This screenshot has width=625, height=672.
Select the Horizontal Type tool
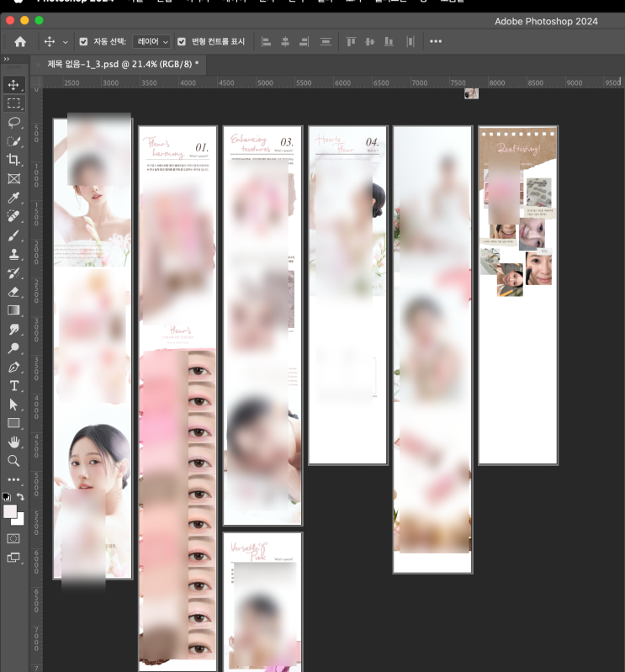point(13,386)
